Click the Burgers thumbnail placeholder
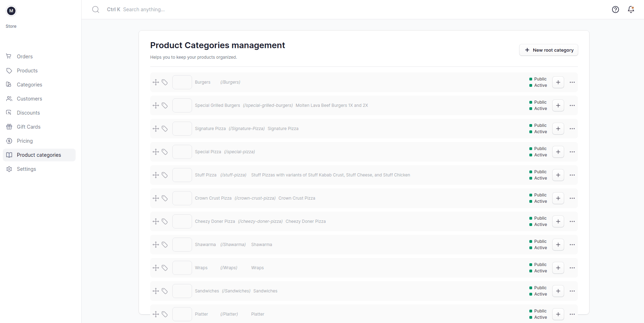Image resolution: width=644 pixels, height=323 pixels. pos(182,82)
